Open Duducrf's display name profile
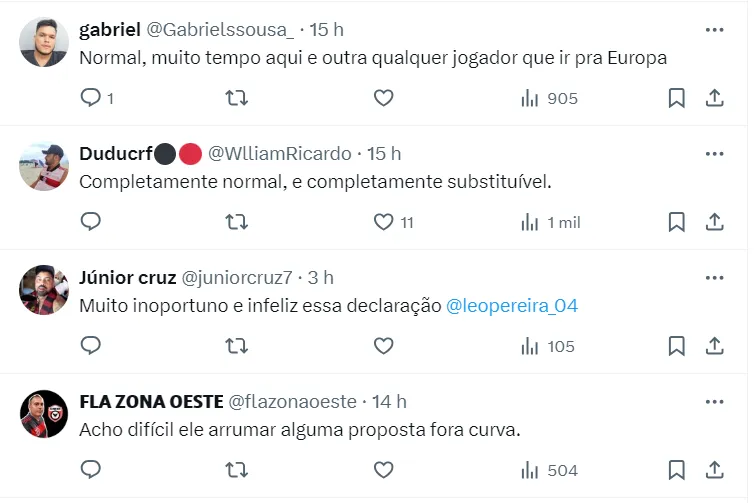 click(x=114, y=153)
